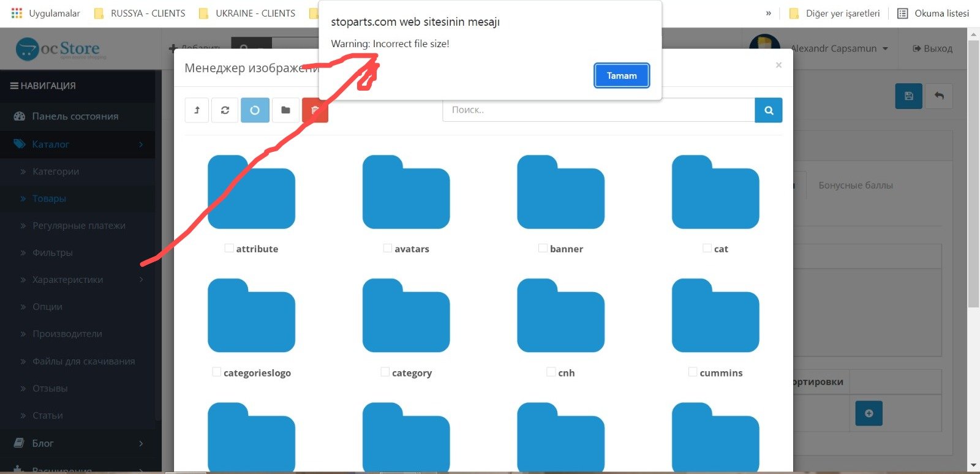The width and height of the screenshot is (980, 474).
Task: Open the cummins folder icon
Action: pos(715,315)
